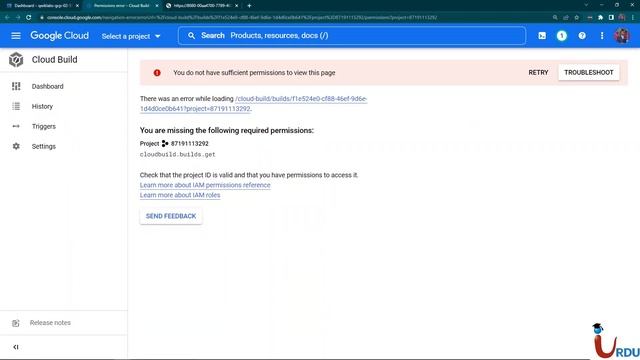
Task: Click the Settings gear icon in sidebar
Action: click(16, 146)
